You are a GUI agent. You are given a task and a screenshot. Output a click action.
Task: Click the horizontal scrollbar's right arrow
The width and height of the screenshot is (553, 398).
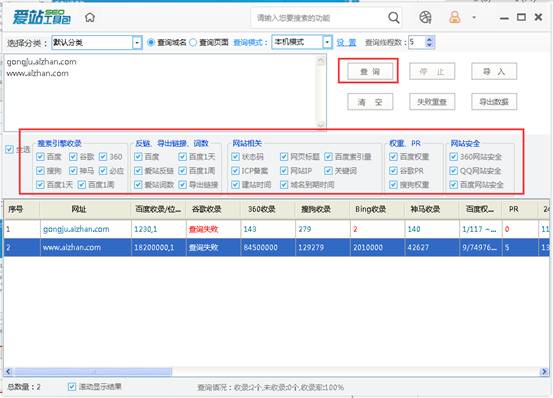[544, 371]
